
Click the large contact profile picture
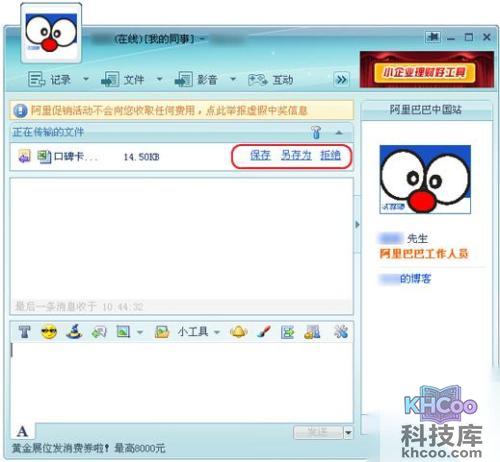coord(425,179)
